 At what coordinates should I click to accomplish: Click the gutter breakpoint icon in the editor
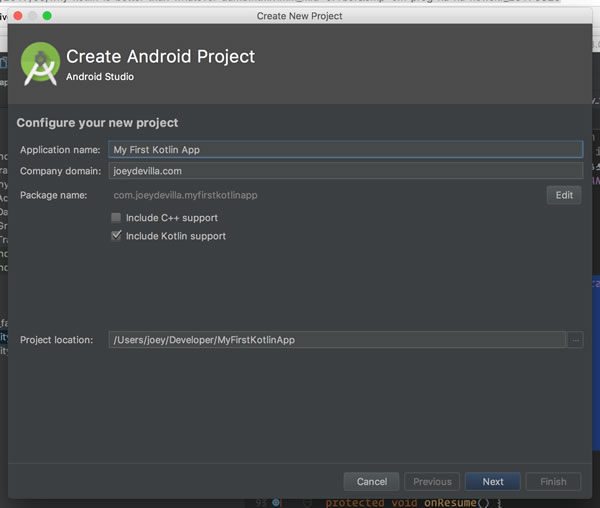[276, 503]
